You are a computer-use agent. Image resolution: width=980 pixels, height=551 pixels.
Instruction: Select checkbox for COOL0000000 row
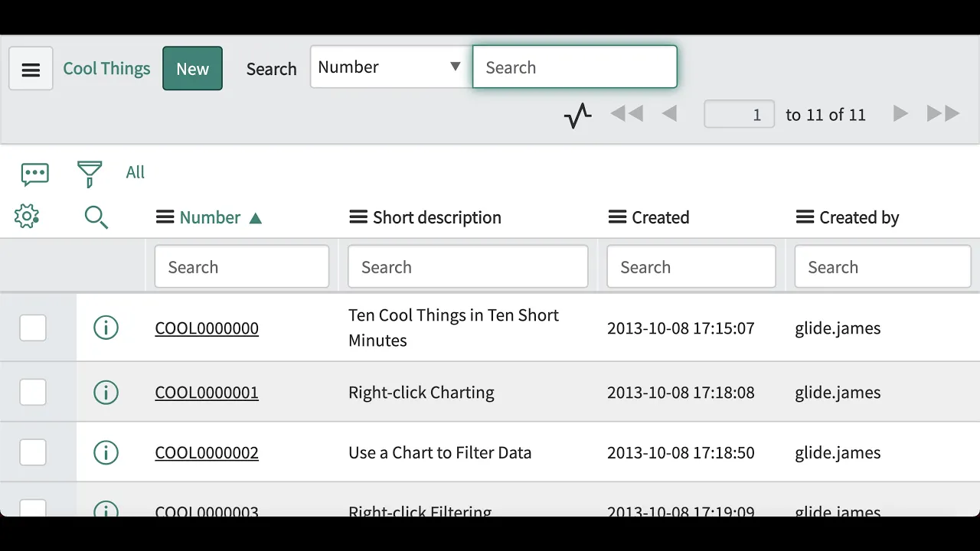point(33,328)
